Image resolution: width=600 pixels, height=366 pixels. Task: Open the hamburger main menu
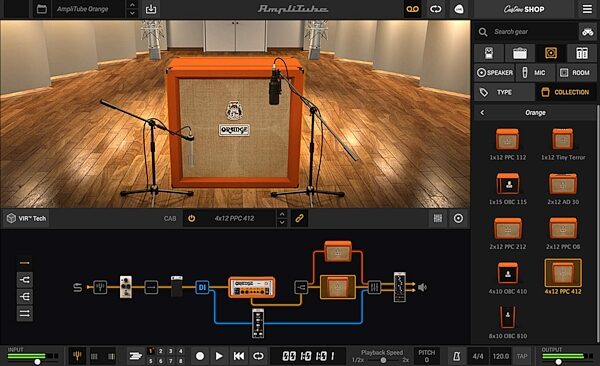587,9
